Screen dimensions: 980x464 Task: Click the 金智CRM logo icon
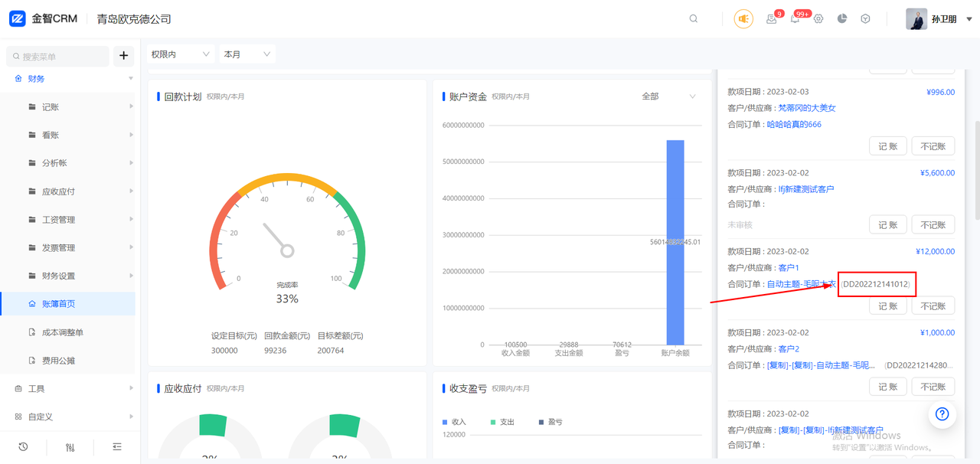[x=18, y=18]
